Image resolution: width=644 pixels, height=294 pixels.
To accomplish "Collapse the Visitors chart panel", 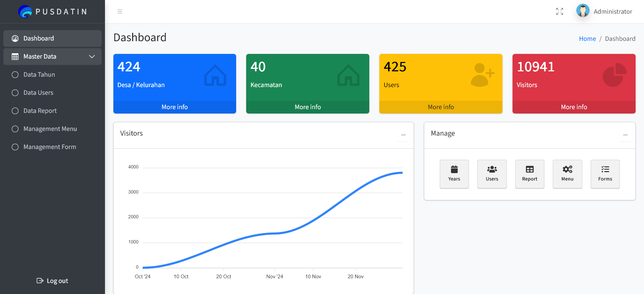I will pos(404,135).
